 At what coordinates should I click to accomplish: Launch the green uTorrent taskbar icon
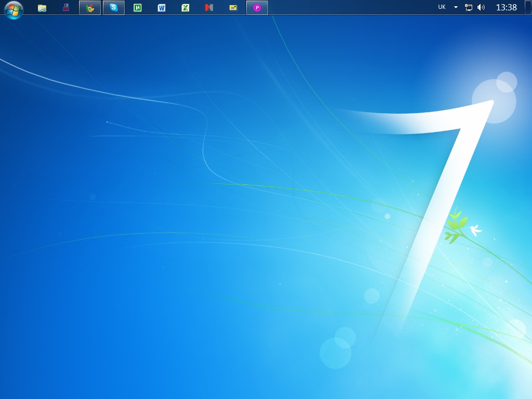point(138,8)
